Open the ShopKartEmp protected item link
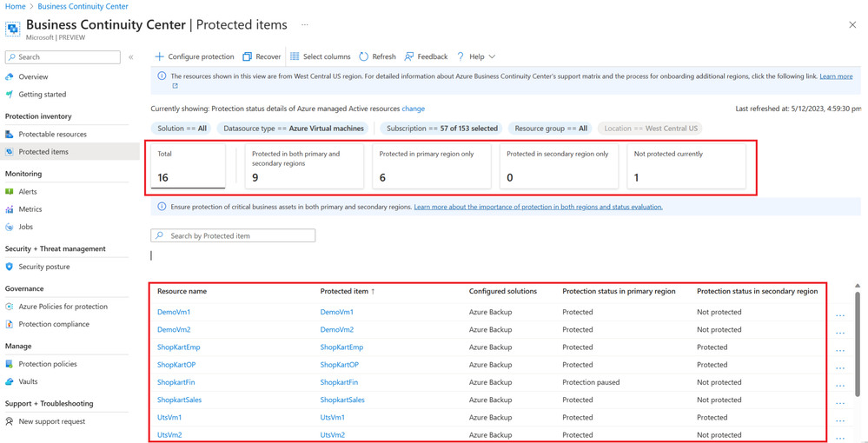 pos(341,347)
